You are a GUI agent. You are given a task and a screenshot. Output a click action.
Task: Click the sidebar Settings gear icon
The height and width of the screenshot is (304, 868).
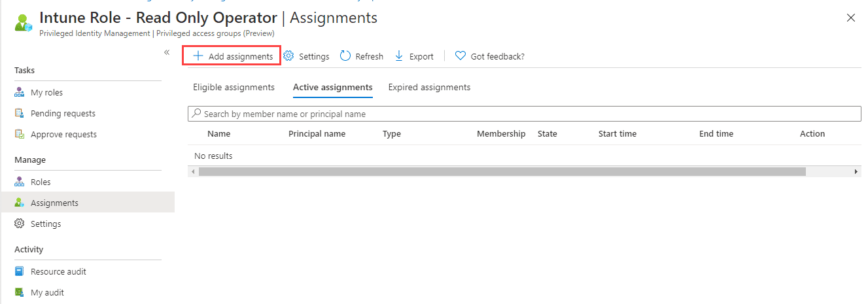[19, 224]
